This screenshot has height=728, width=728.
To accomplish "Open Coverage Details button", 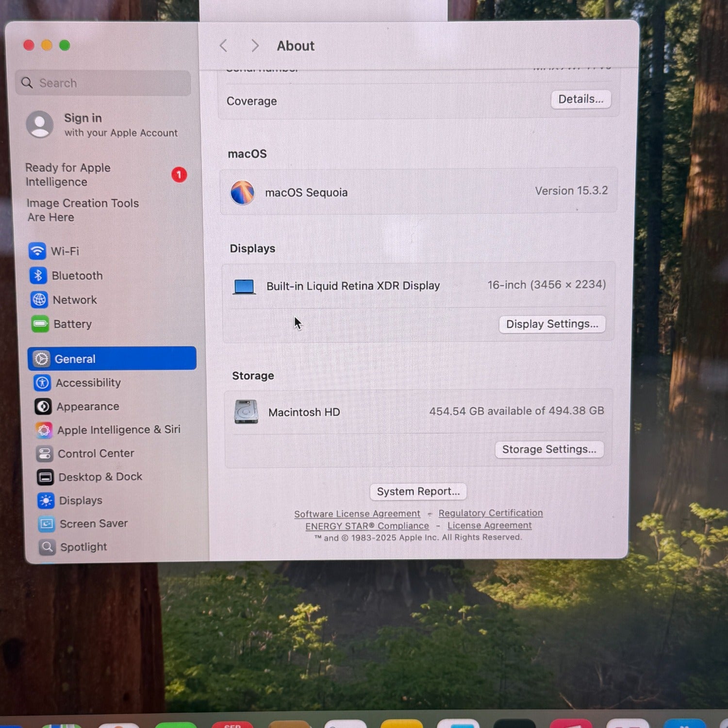I will [580, 99].
